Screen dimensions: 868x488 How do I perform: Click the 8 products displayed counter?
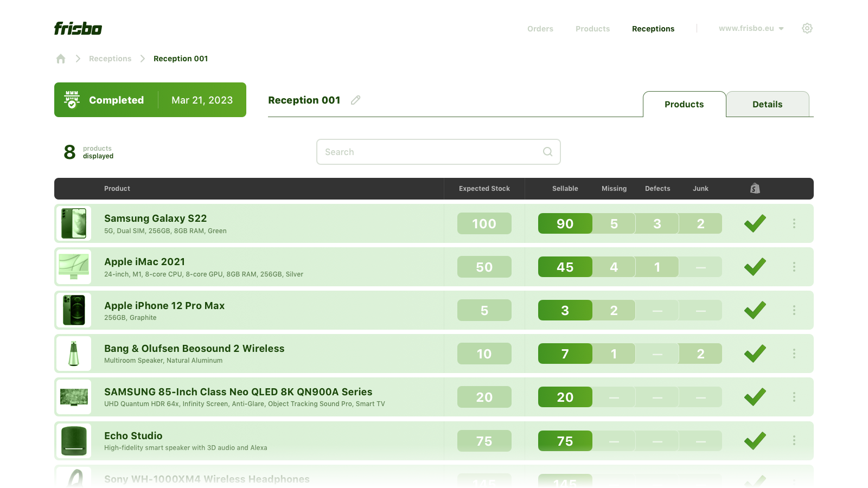click(89, 152)
